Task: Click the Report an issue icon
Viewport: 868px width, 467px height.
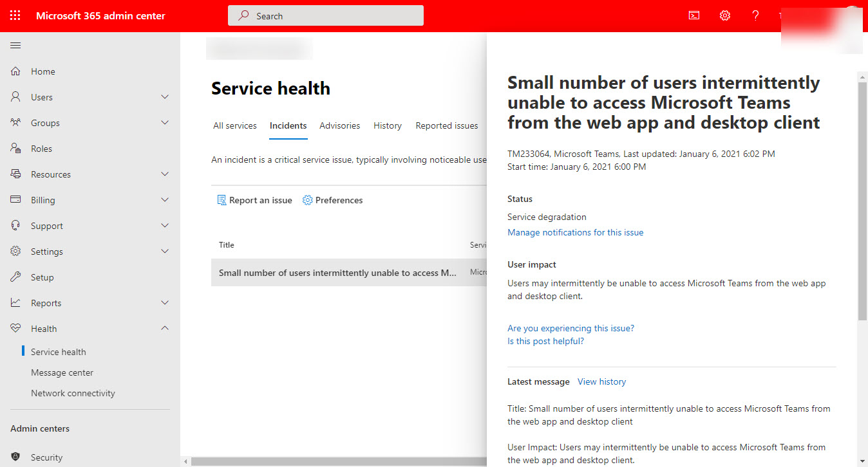Action: point(222,200)
